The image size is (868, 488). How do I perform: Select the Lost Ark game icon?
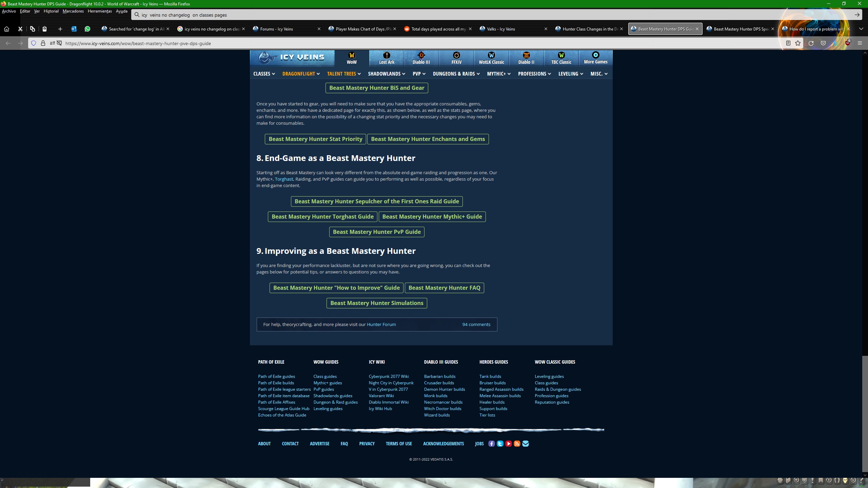pos(387,58)
